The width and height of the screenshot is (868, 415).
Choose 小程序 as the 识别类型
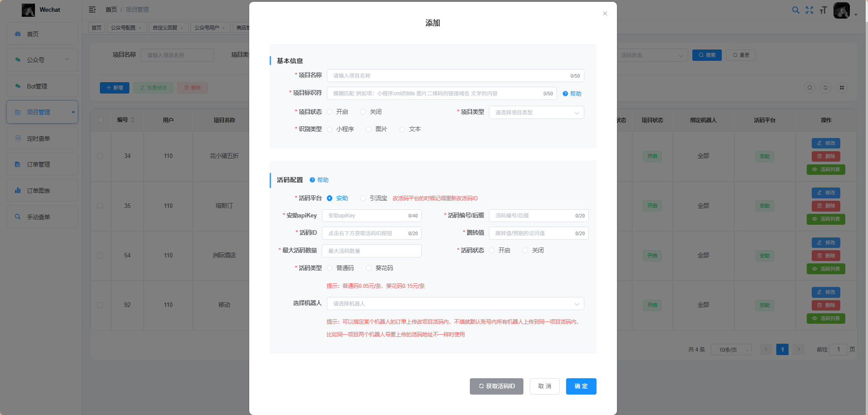[x=330, y=129]
